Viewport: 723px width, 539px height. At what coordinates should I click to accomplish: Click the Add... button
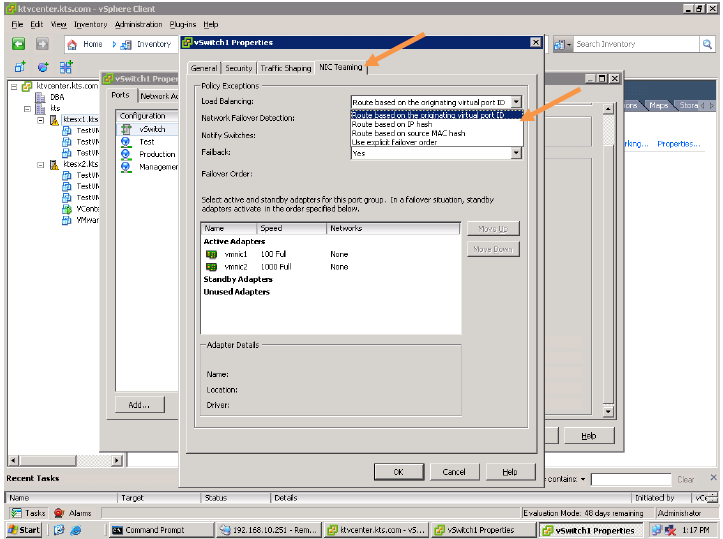(x=139, y=404)
